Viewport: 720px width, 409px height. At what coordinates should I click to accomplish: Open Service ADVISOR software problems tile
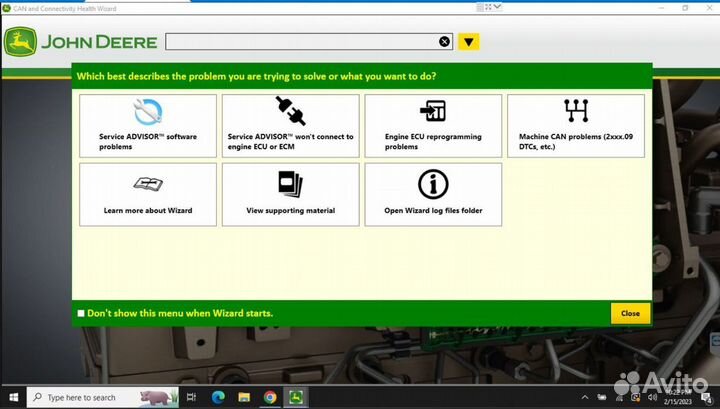[x=148, y=126]
